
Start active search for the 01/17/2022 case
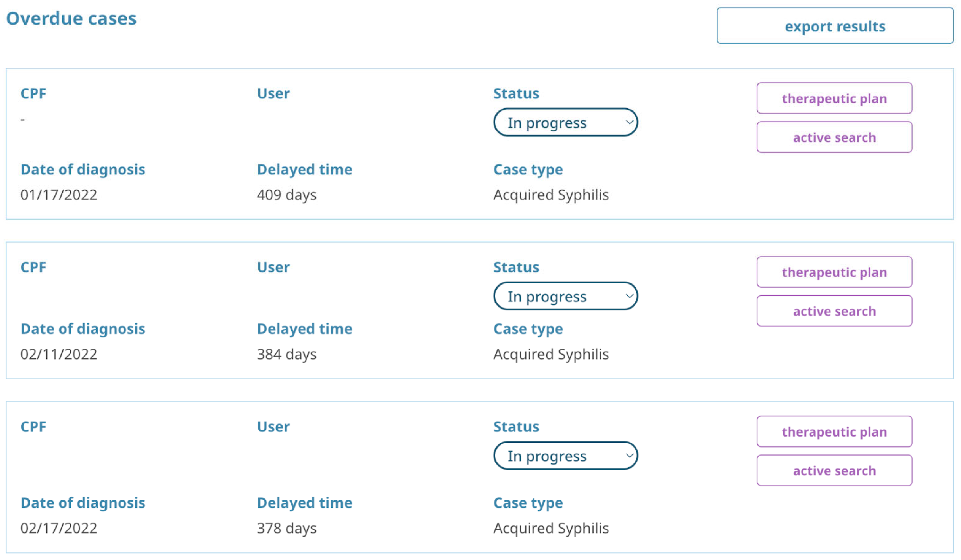(834, 137)
